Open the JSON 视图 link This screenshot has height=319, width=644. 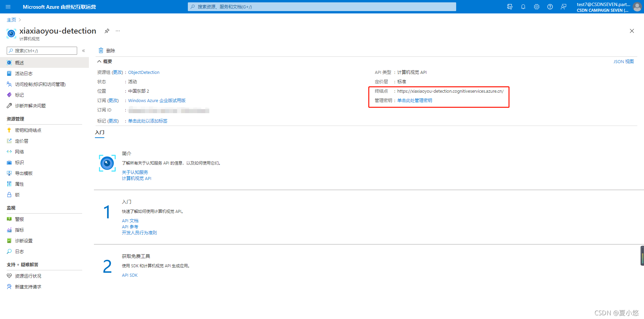pyautogui.click(x=624, y=62)
